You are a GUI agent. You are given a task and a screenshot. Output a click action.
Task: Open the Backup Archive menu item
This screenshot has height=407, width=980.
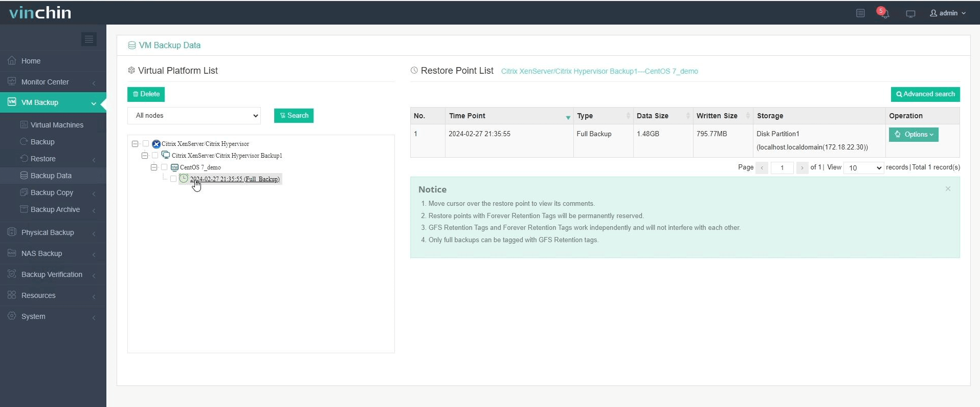tap(55, 209)
